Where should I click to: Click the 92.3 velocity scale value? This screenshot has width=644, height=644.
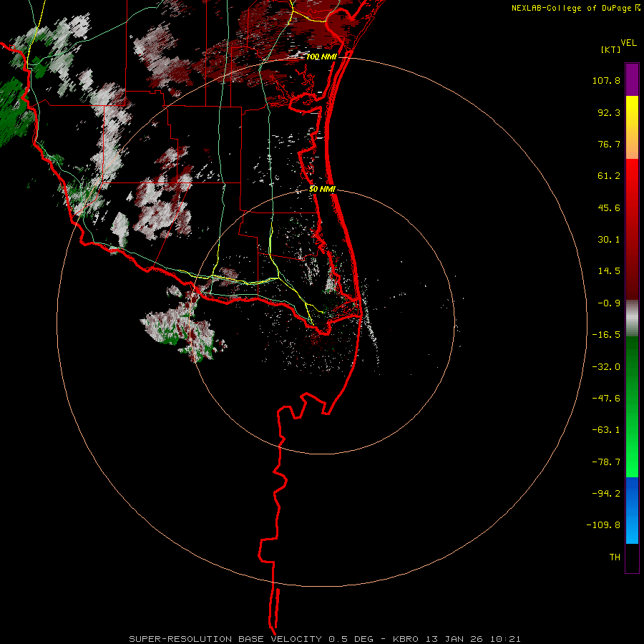coord(609,112)
